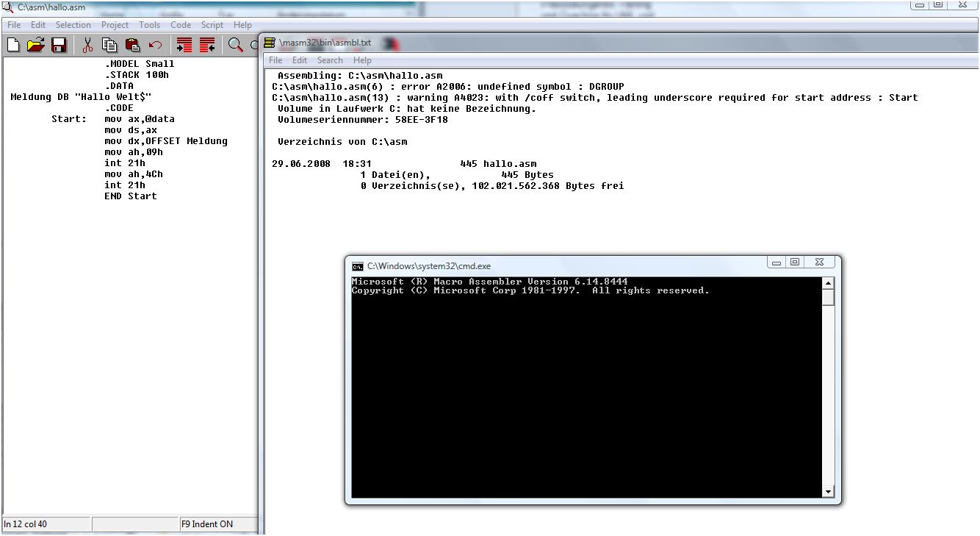
Task: Click cmd.exe scrollbar up arrow
Action: [828, 283]
